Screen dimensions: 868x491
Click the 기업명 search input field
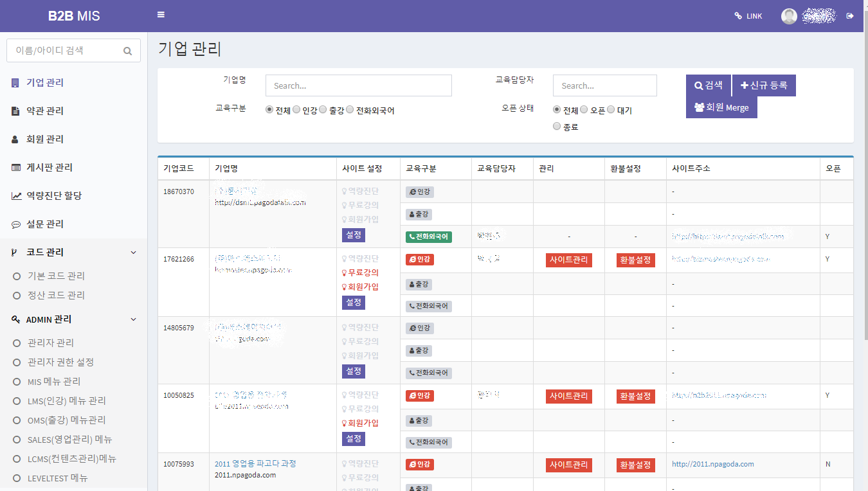pos(359,85)
